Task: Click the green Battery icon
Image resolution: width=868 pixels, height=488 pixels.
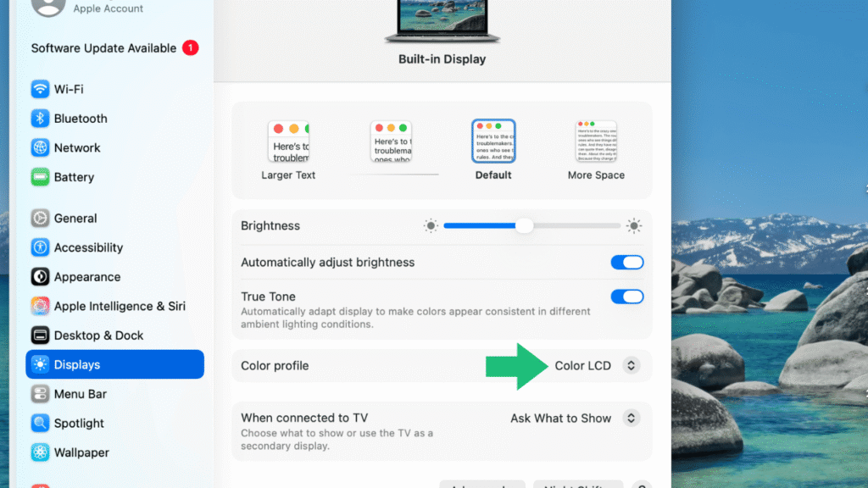Action: 40,177
